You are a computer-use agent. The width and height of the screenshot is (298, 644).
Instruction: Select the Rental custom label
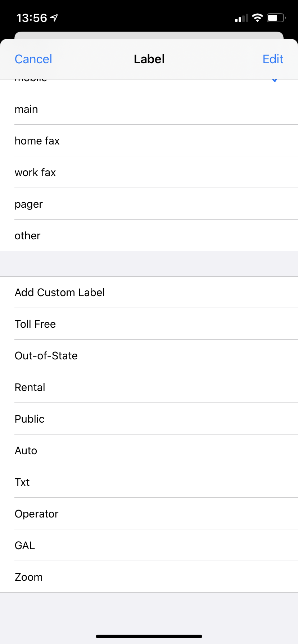point(149,387)
